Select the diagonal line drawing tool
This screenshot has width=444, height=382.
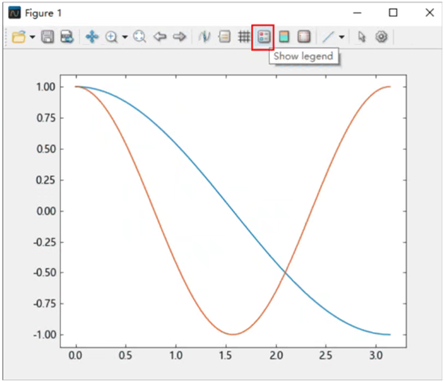click(328, 37)
